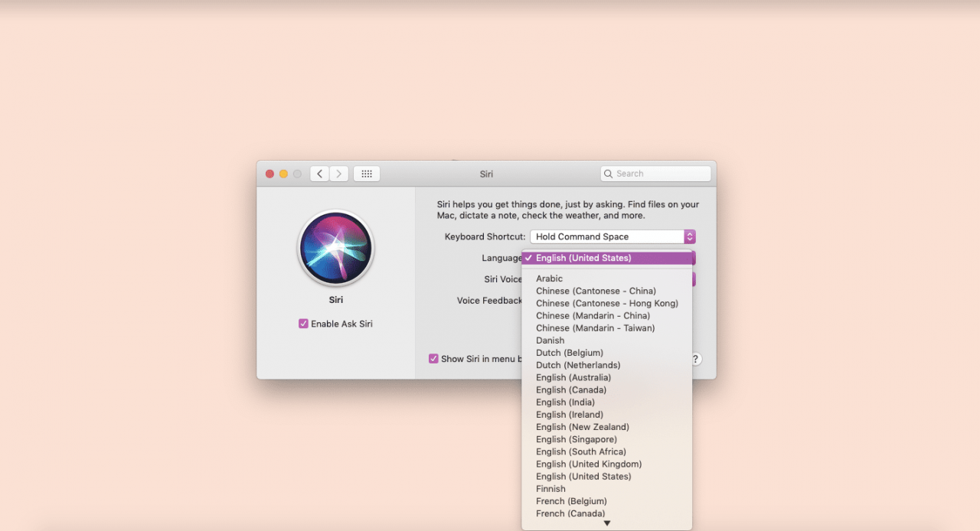Minimize the Siri window with yellow button

283,174
